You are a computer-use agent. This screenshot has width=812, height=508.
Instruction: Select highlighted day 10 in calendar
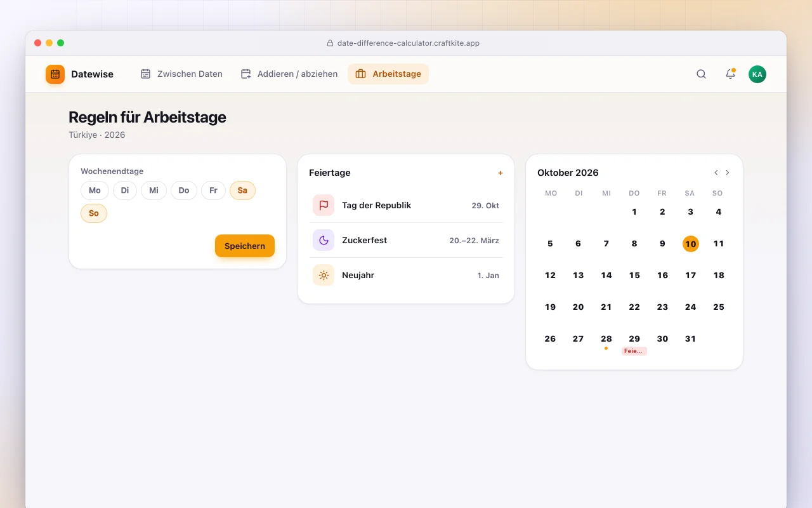pyautogui.click(x=691, y=244)
